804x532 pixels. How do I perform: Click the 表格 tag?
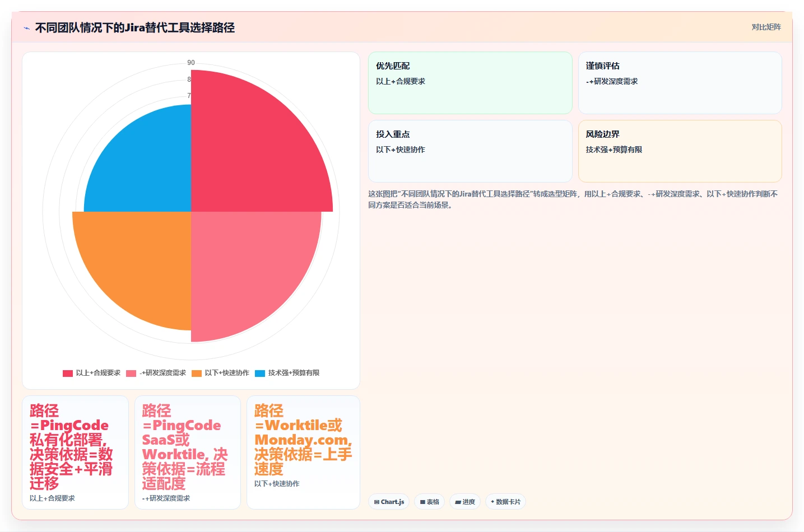pos(429,502)
